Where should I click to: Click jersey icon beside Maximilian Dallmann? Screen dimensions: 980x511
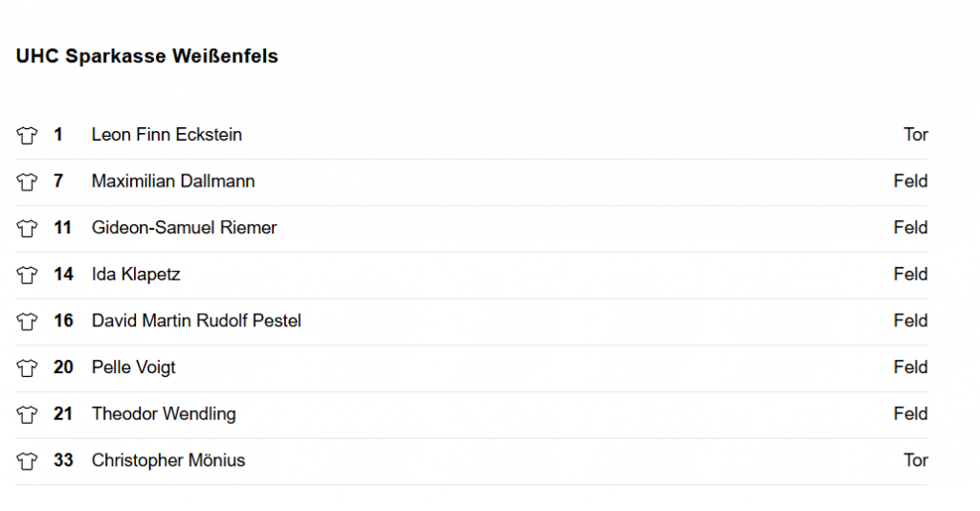27,182
